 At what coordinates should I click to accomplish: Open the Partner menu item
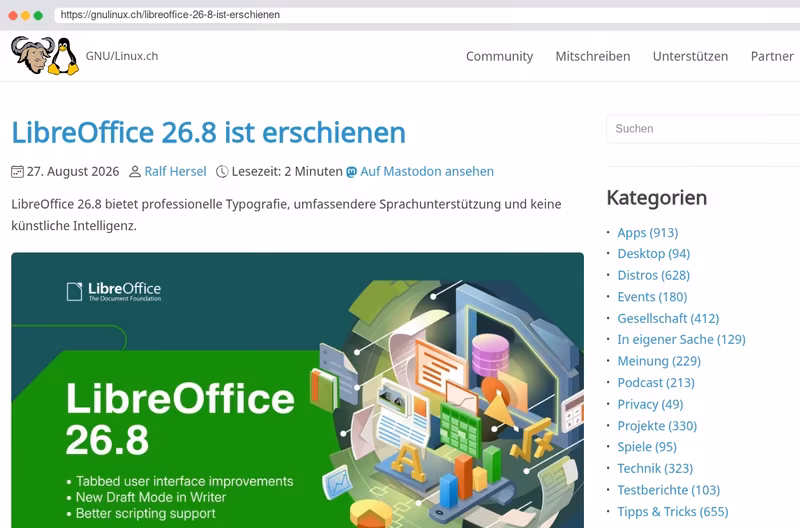point(772,56)
